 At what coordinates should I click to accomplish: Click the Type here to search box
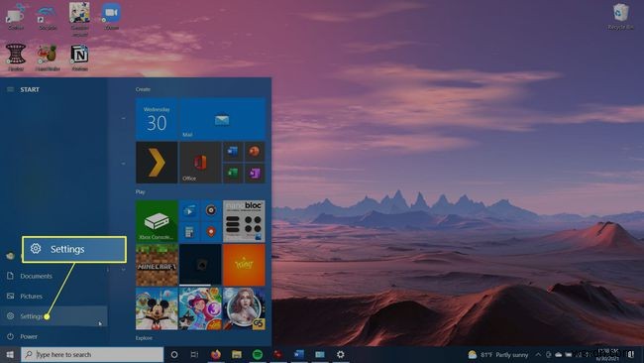[92, 354]
